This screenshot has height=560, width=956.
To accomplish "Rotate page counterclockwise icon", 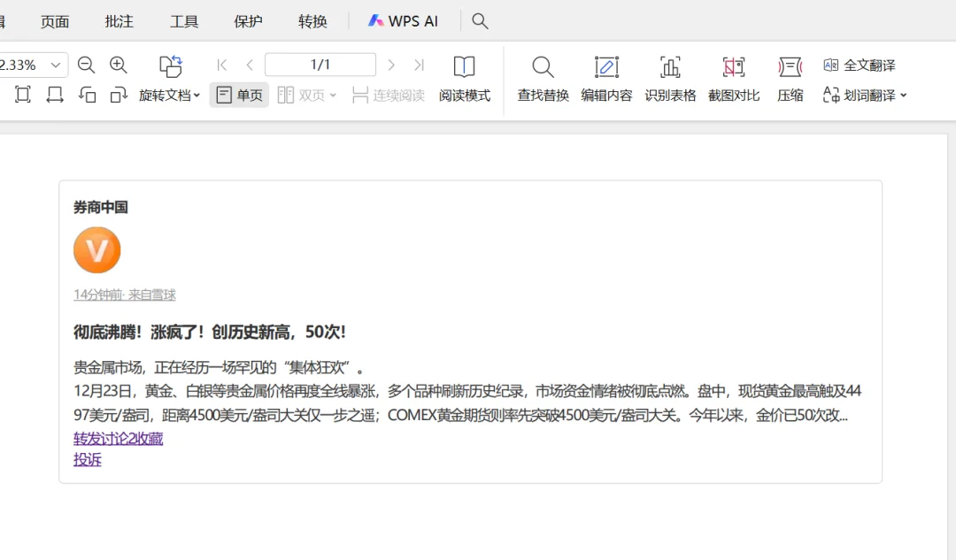I will click(x=87, y=95).
